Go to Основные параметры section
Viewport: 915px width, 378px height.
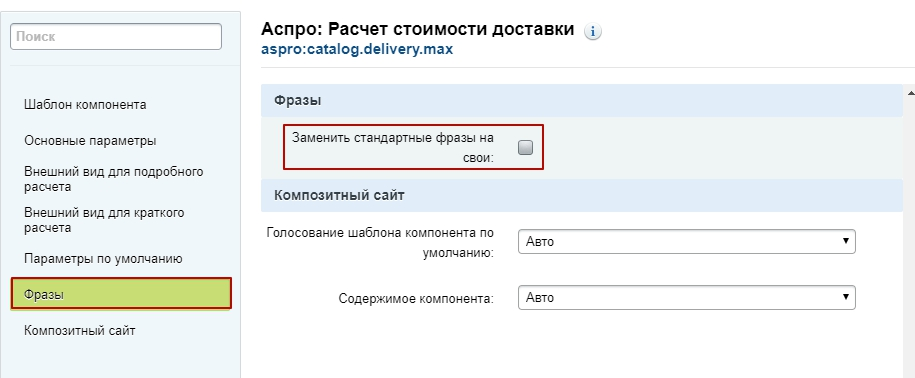coord(90,141)
